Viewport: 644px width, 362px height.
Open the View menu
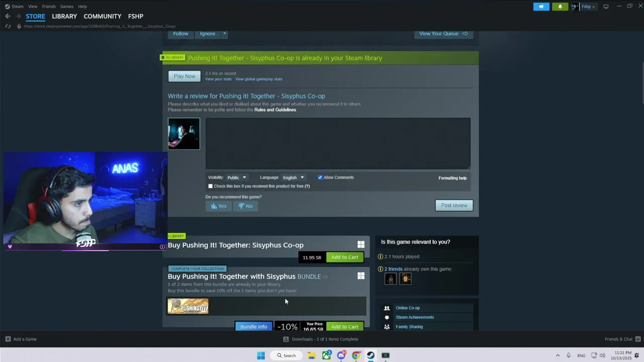[33, 7]
